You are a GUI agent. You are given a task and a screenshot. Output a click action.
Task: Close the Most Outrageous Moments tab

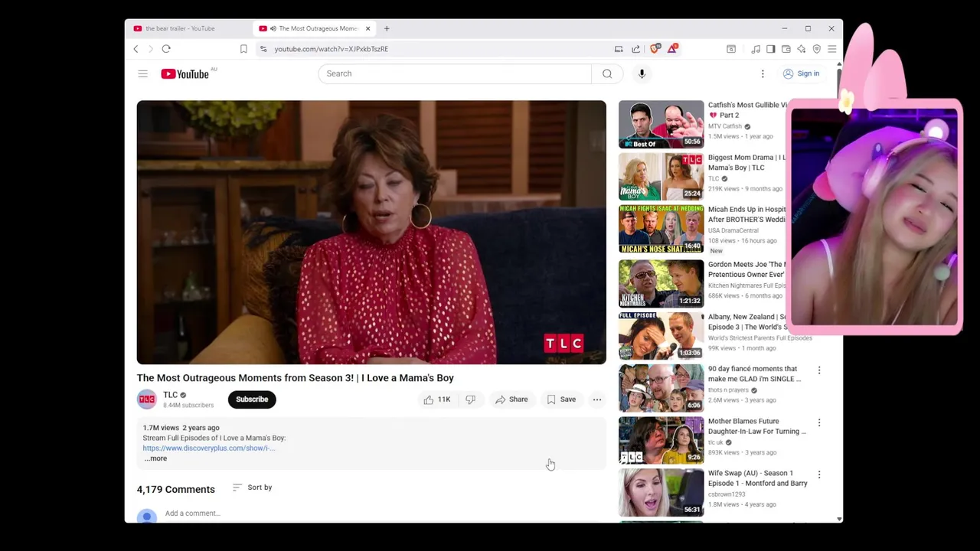tap(367, 28)
